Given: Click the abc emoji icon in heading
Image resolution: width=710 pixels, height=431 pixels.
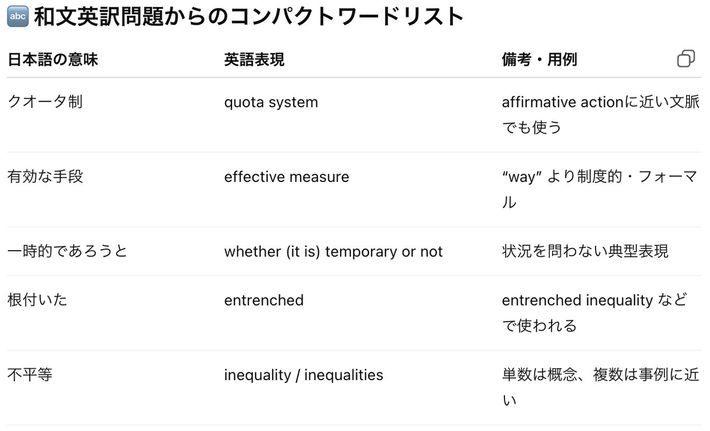Looking at the screenshot, I should click(x=17, y=16).
